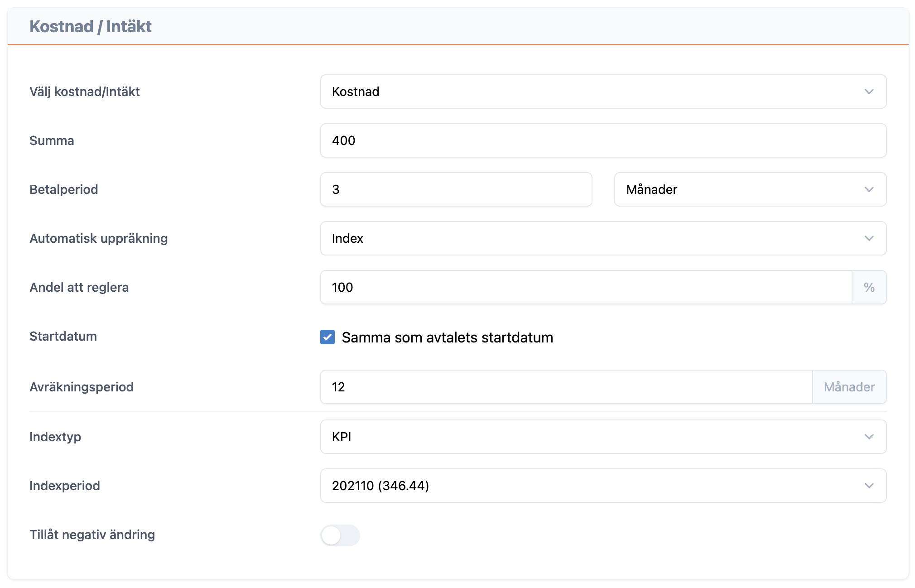
Task: Click the Avräkningsperiod input field
Action: click(566, 387)
